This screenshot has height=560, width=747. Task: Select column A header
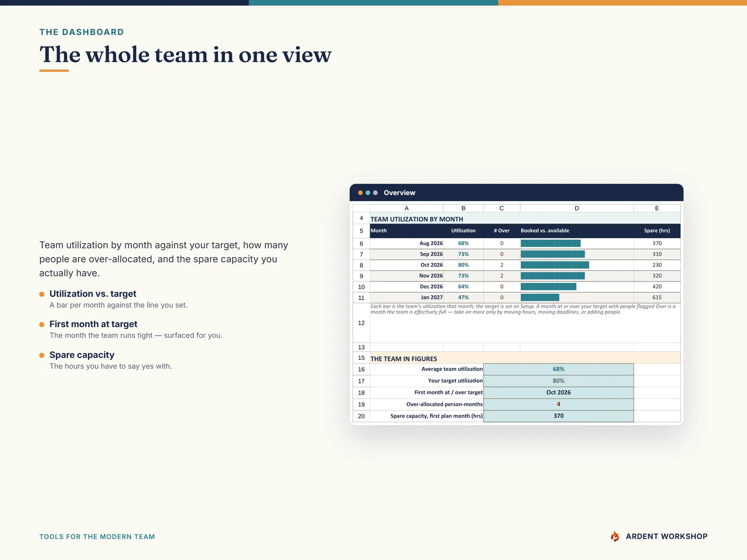(x=407, y=208)
